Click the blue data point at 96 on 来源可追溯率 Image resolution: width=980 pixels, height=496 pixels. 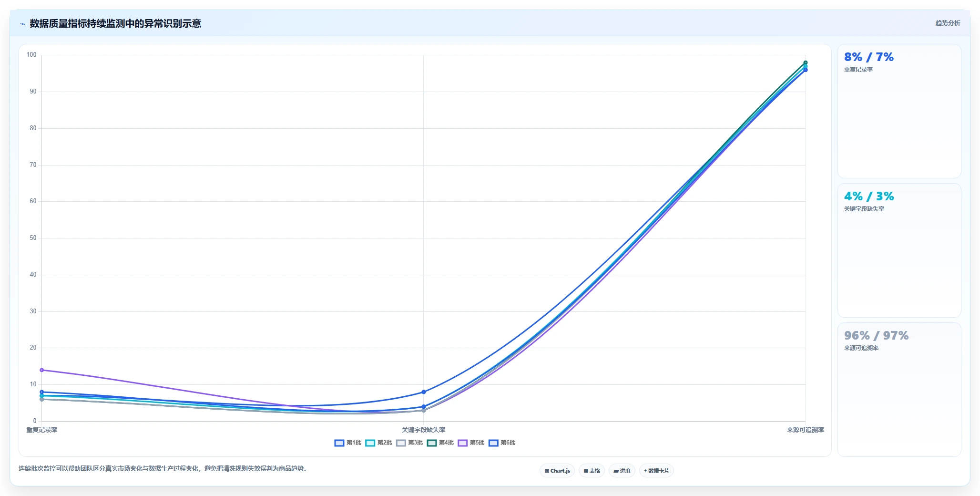(806, 70)
